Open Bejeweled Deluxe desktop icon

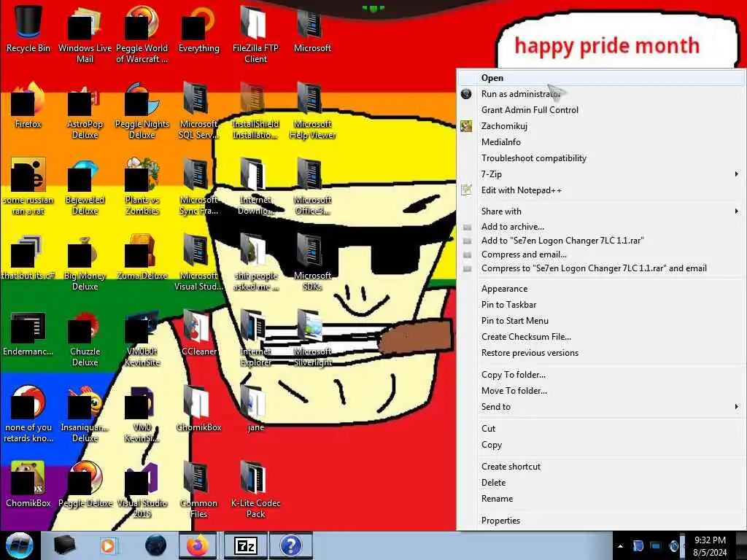pos(85,187)
